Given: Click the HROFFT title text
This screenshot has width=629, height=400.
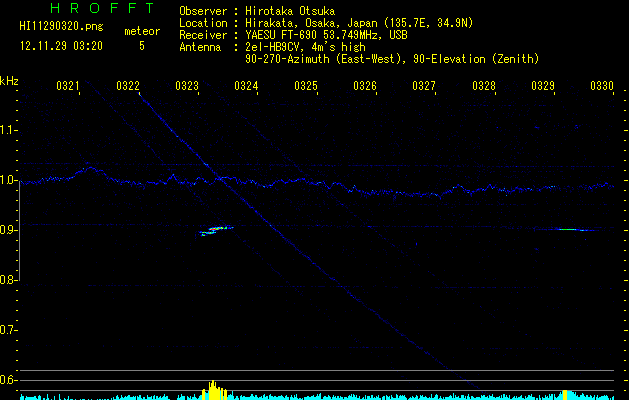Looking at the screenshot, I should click(102, 8).
